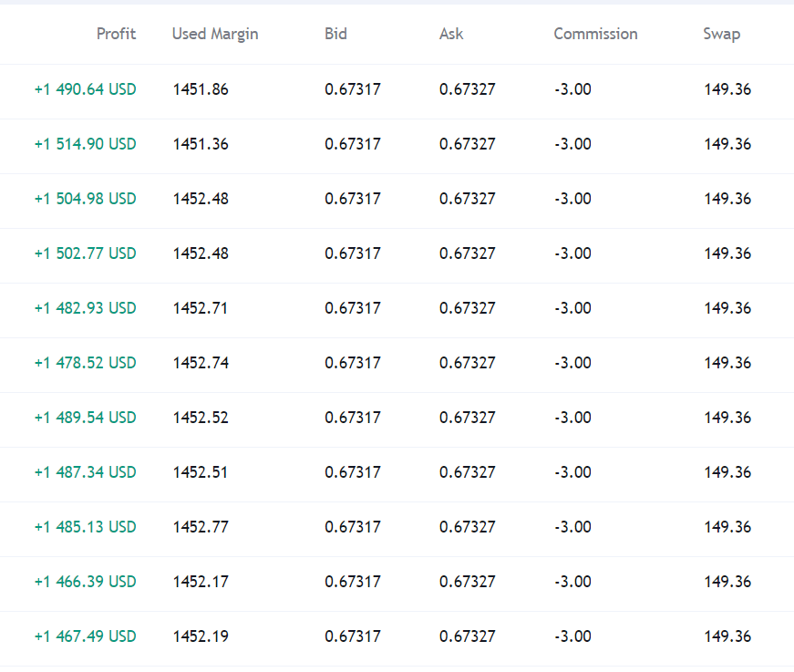Viewport: 794px width, 672px height.
Task: Click used margin value 1452.74
Action: tap(201, 363)
